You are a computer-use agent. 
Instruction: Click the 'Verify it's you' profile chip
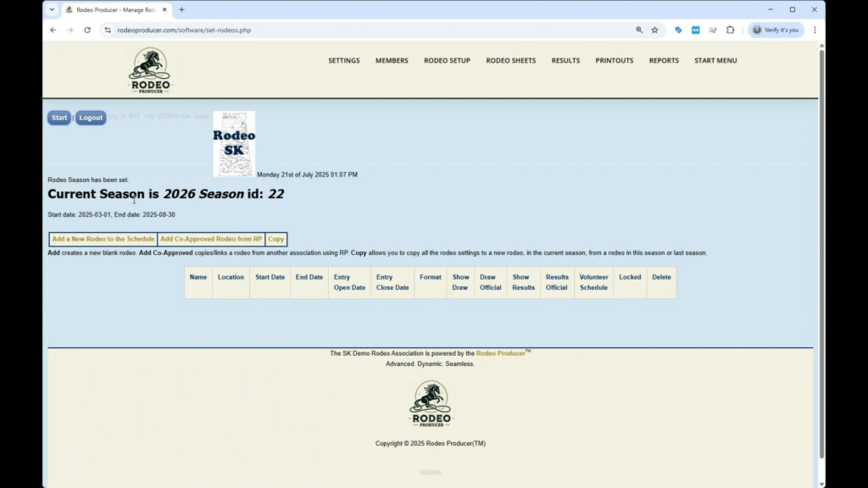tap(776, 30)
